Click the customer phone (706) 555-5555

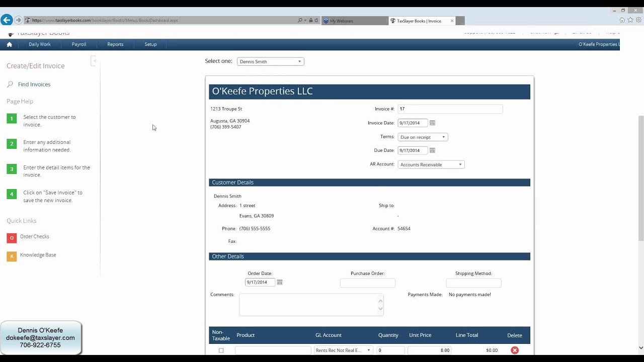[255, 229]
